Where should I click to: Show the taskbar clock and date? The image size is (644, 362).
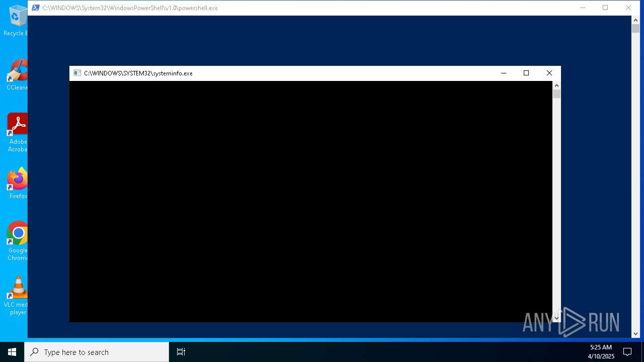[601, 352]
